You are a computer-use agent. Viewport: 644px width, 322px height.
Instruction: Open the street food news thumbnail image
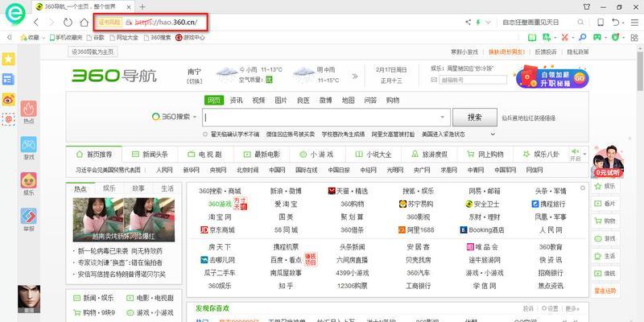point(124,219)
